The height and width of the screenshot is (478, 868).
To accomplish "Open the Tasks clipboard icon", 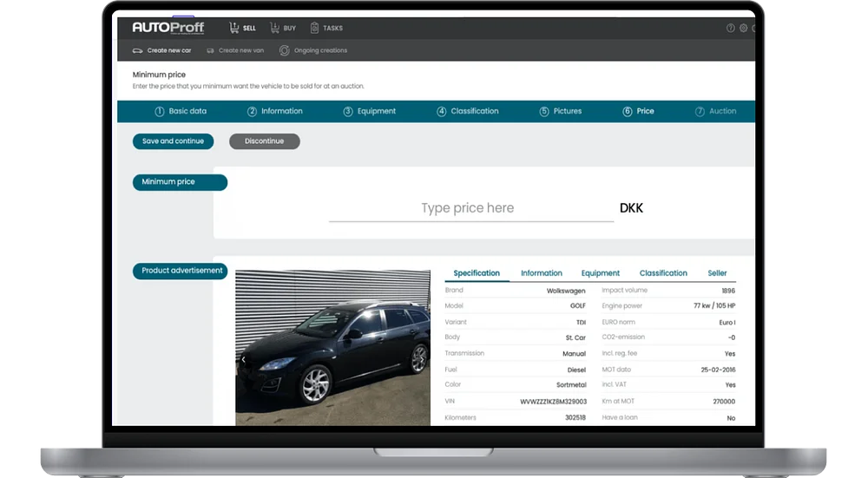I will pyautogui.click(x=314, y=28).
